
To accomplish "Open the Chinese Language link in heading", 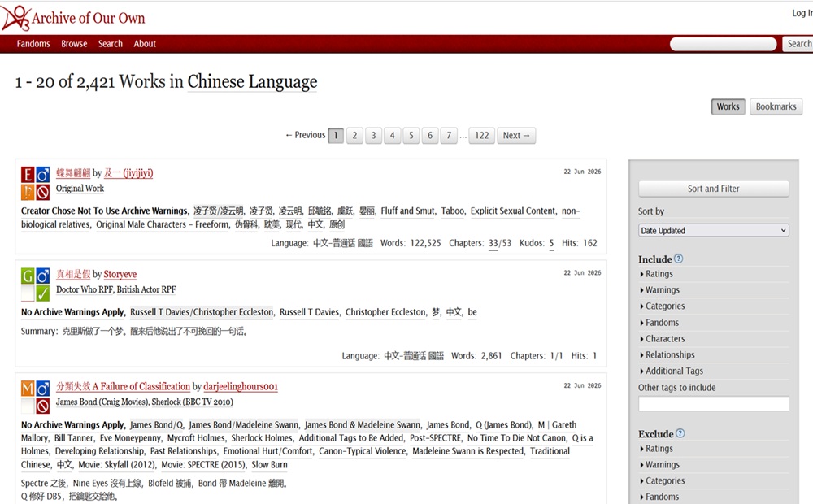I will (253, 81).
